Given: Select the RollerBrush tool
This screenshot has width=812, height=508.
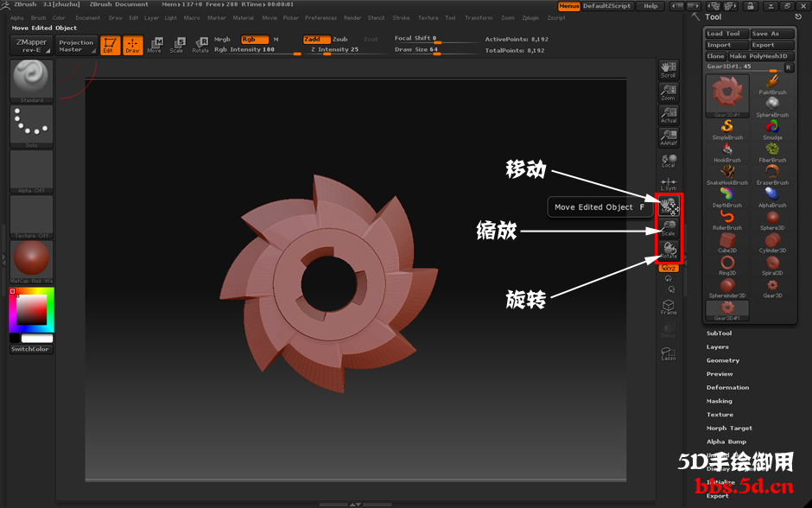Looking at the screenshot, I should 727,220.
